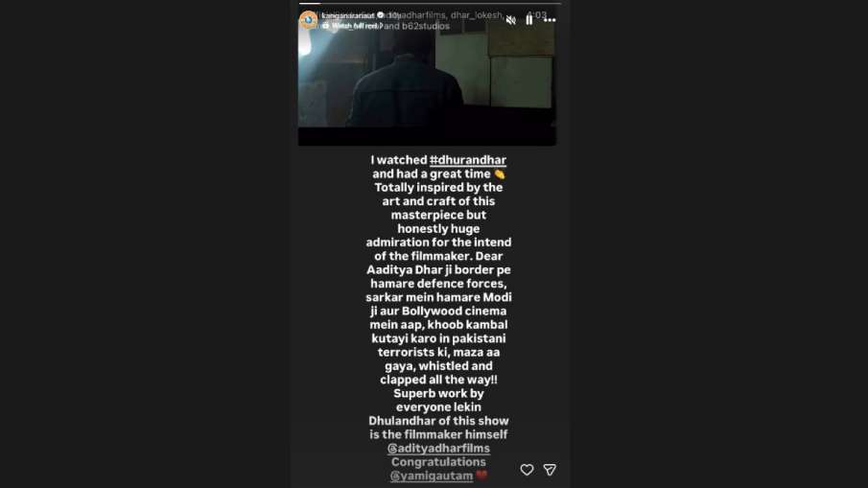Open the three-dot more options menu
The width and height of the screenshot is (868, 488).
(x=550, y=20)
